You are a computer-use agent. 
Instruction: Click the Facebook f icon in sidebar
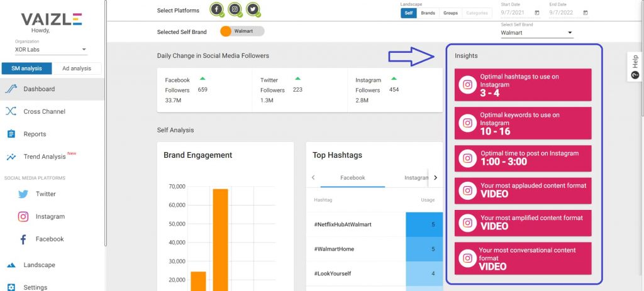[x=23, y=239]
